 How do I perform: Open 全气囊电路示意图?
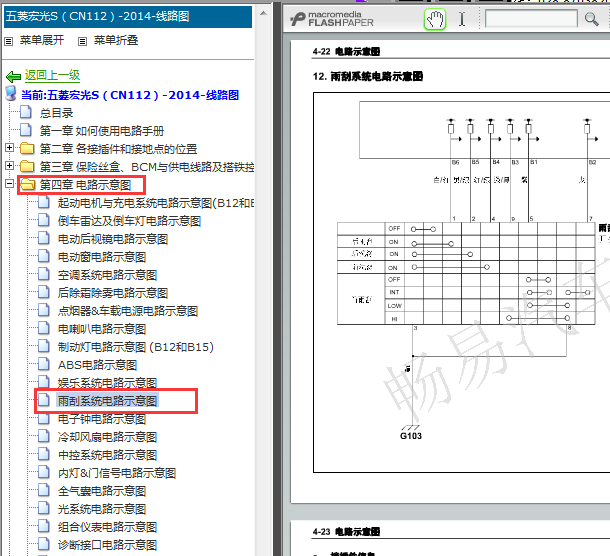[102, 491]
